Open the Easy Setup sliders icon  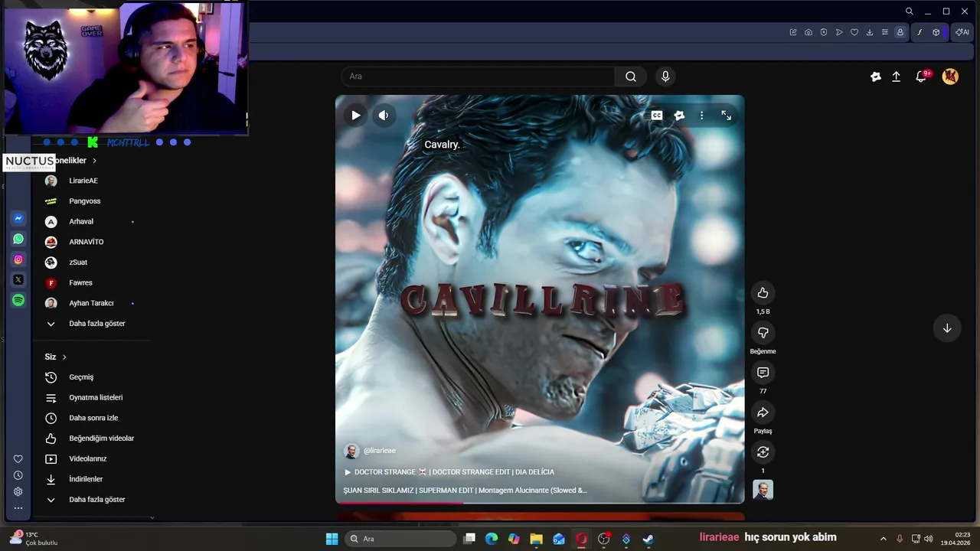coord(885,32)
